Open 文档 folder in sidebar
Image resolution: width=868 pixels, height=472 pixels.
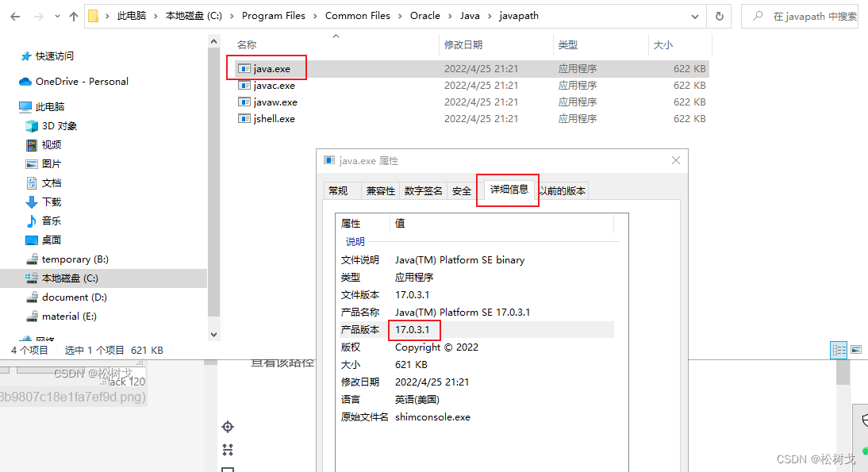52,182
